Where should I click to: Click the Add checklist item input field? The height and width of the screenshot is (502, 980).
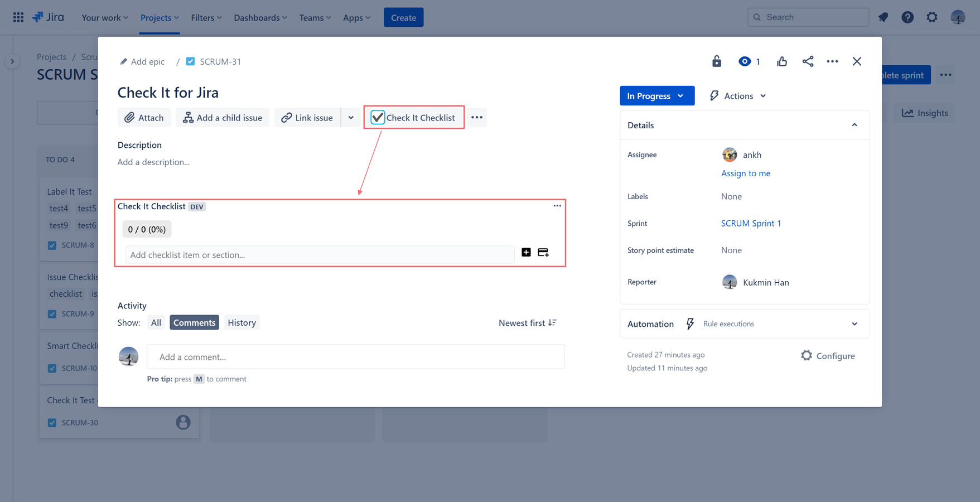tap(320, 255)
